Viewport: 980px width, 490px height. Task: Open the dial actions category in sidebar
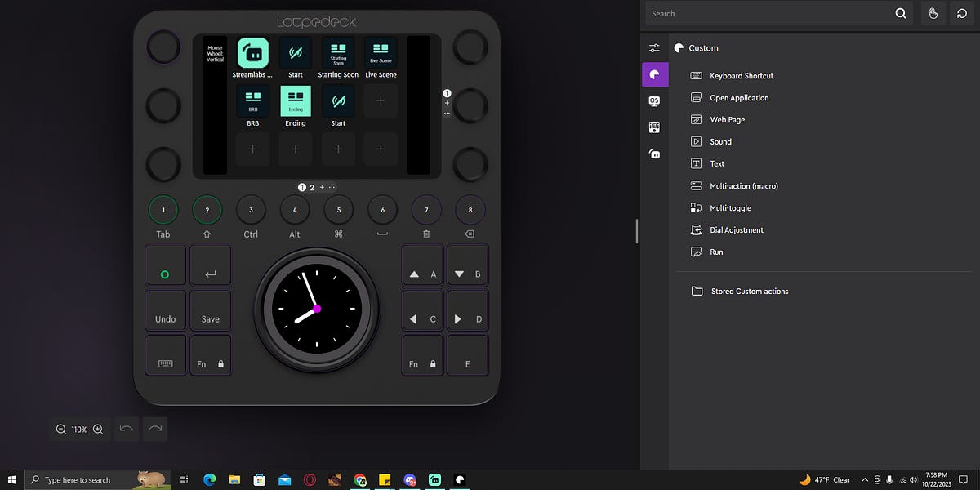[x=654, y=153]
